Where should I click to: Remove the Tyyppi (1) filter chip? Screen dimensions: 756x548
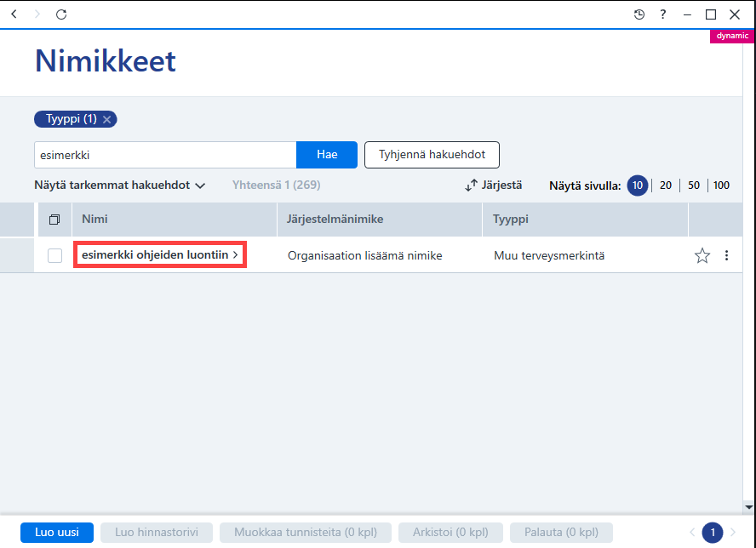click(107, 119)
